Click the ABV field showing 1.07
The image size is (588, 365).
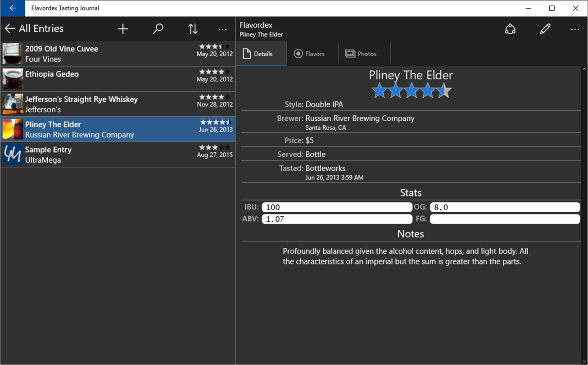(337, 219)
